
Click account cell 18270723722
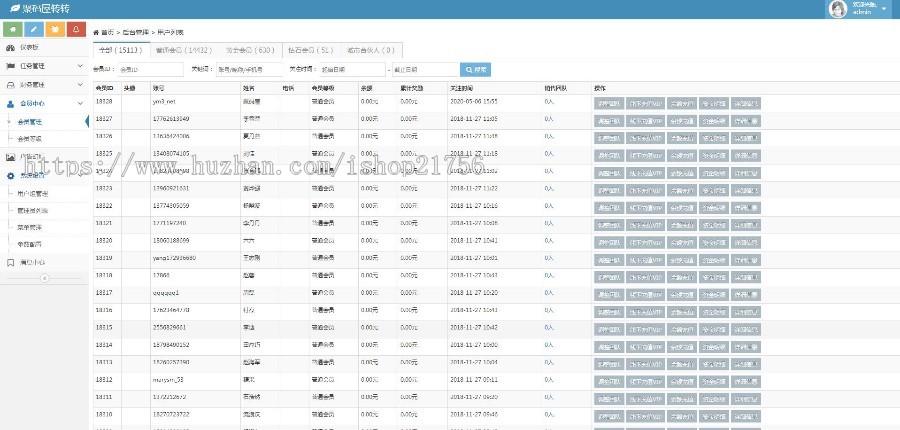[171, 414]
